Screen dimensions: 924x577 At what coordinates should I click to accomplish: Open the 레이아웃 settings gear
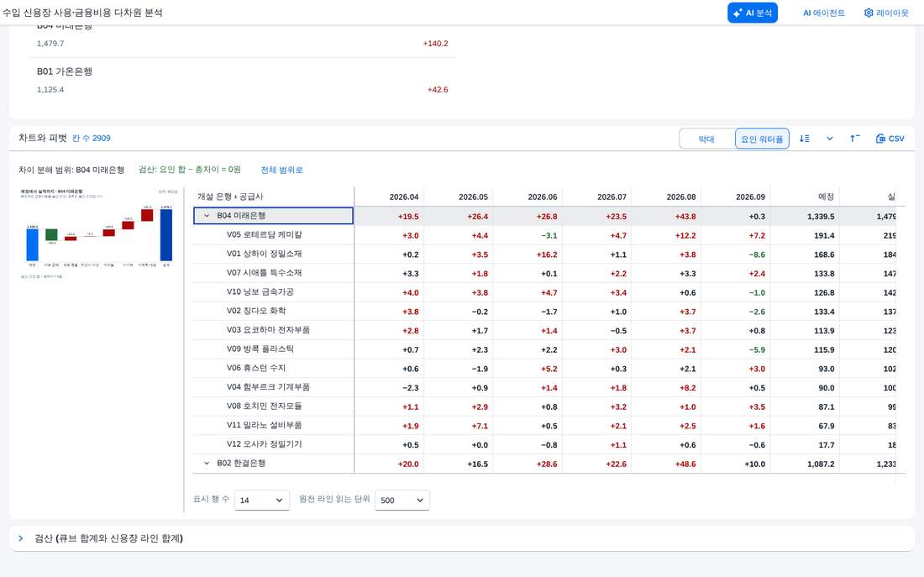pyautogui.click(x=886, y=13)
